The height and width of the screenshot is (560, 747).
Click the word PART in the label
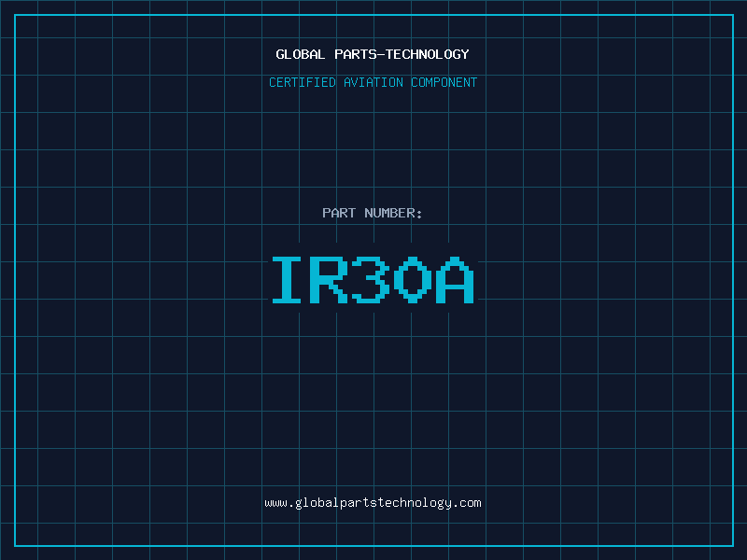340,213
